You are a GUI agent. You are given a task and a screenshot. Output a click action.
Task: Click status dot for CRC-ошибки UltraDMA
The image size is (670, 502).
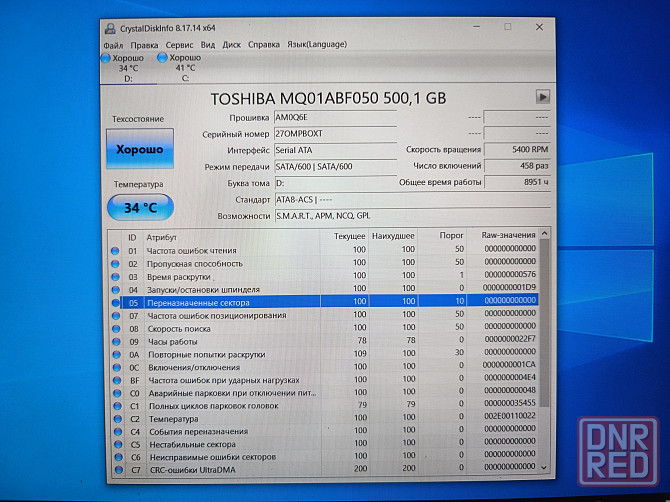(119, 470)
